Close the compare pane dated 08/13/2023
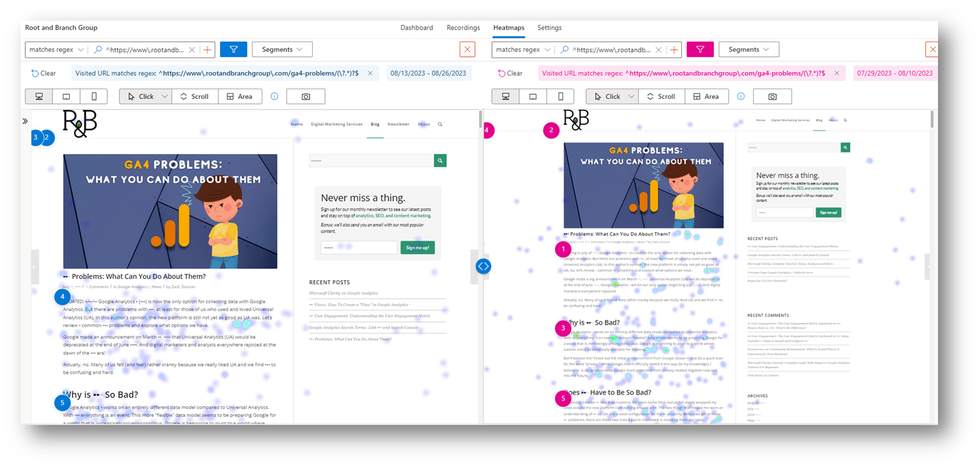Image resolution: width=980 pixels, height=467 pixels. (467, 49)
